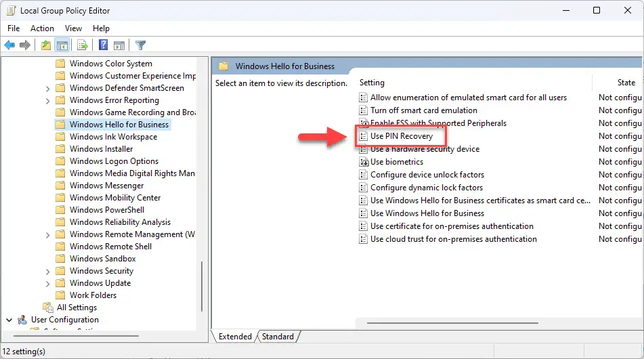Expand the Windows Security node
Viewport: 644px width, 359px height.
click(x=47, y=272)
